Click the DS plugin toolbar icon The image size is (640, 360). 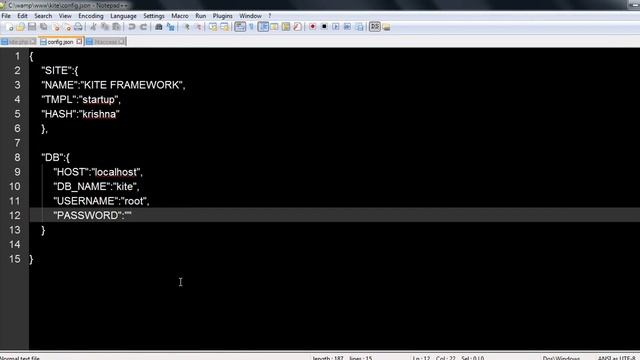[x=375, y=27]
